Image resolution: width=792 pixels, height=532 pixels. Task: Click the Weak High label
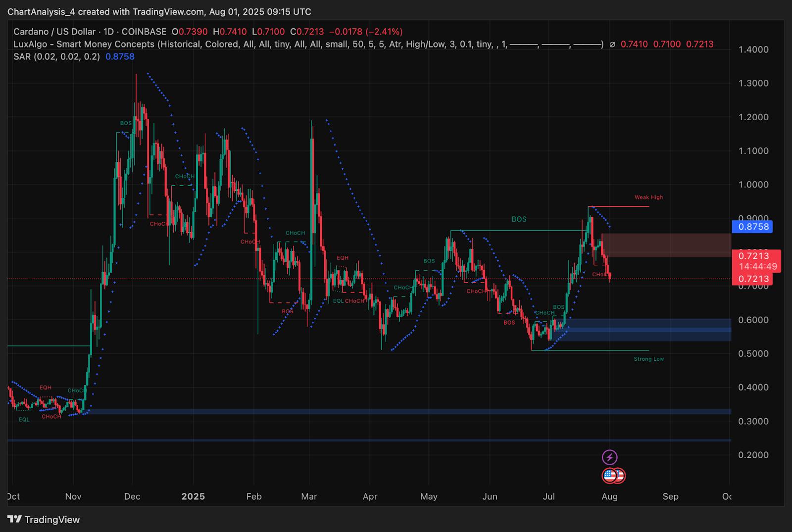click(648, 197)
